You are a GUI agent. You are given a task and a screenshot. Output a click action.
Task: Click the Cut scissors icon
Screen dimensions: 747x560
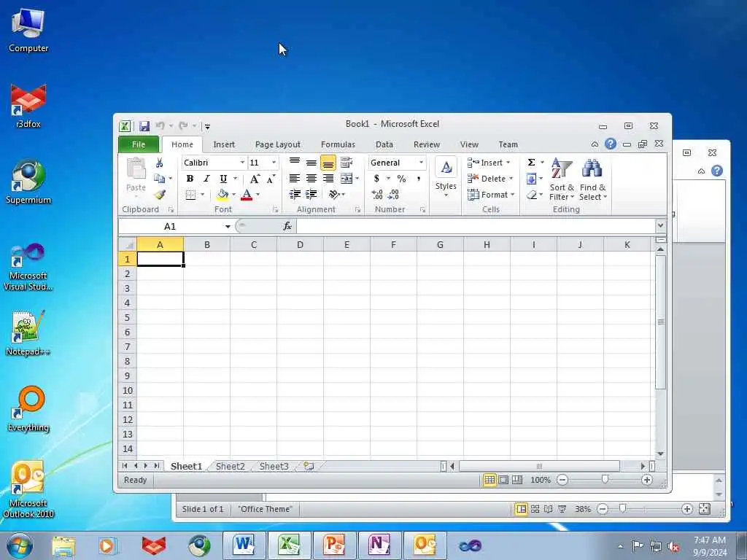point(159,163)
